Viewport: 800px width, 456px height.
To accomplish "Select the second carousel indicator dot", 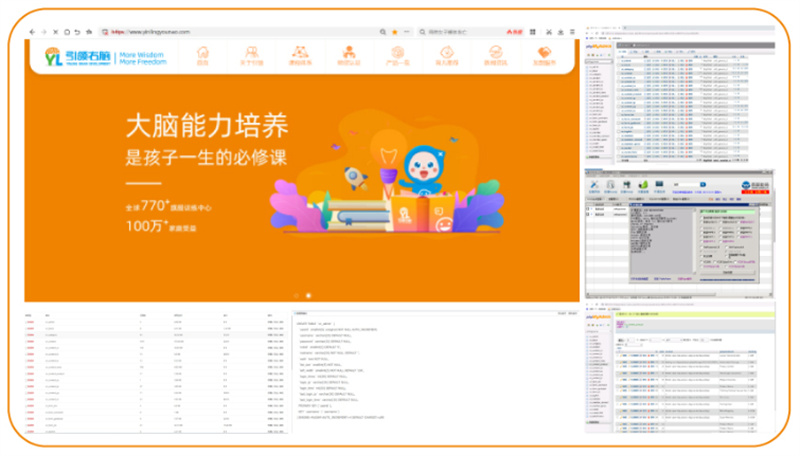I will pyautogui.click(x=308, y=295).
